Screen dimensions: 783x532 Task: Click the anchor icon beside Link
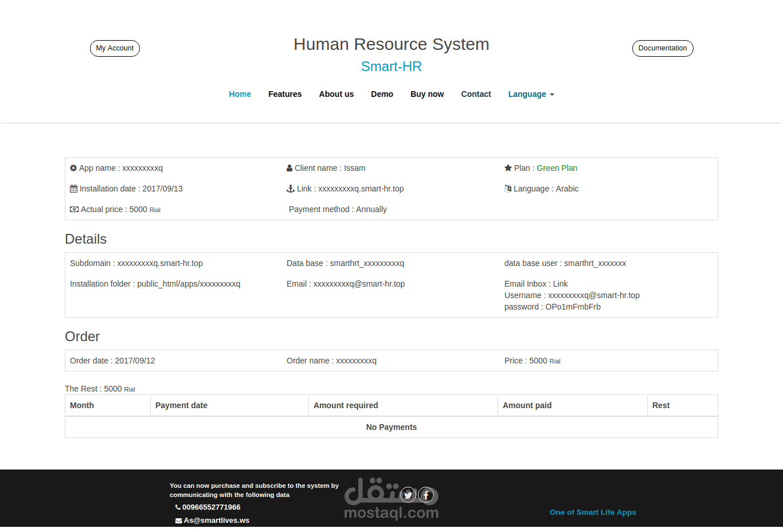[291, 189]
